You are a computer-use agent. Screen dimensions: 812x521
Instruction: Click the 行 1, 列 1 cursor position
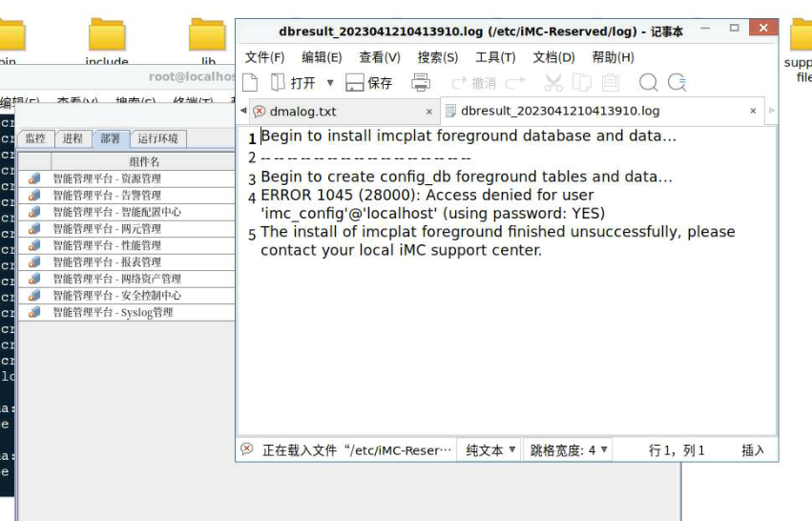pos(677,450)
